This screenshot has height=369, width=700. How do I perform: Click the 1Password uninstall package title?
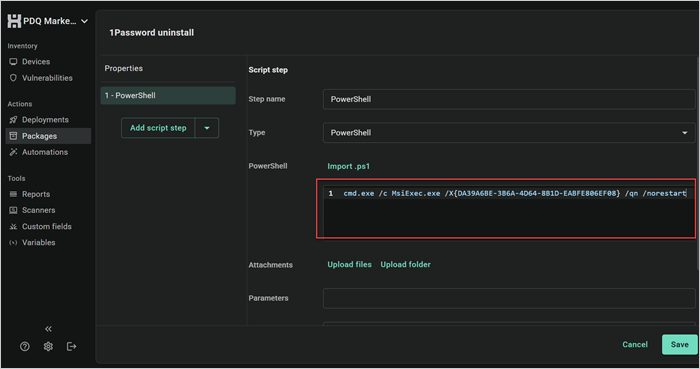click(152, 33)
